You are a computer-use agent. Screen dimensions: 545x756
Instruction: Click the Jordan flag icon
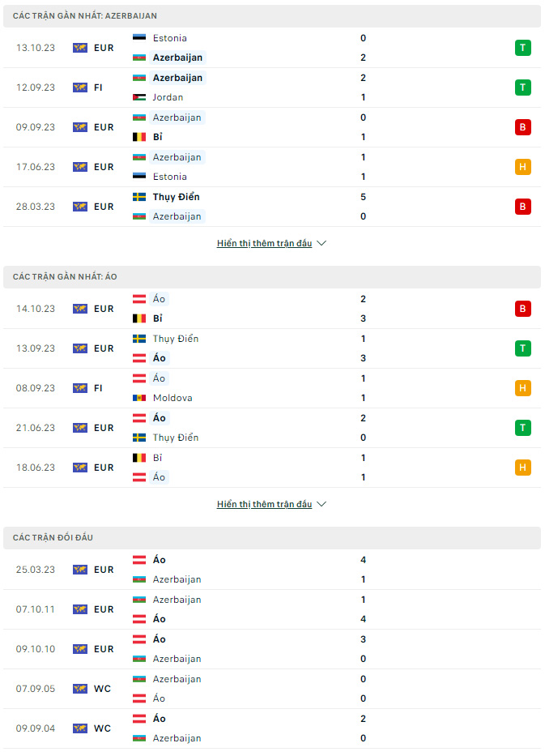click(139, 97)
